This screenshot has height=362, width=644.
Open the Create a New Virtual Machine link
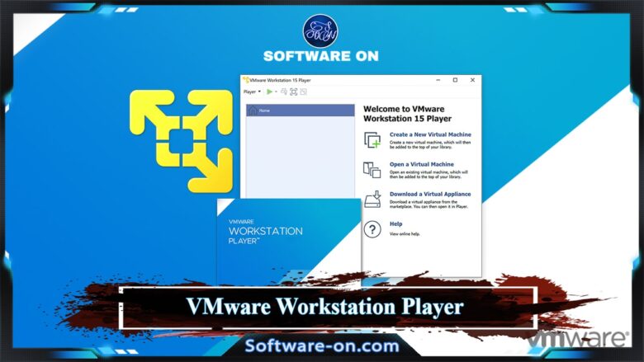(x=430, y=134)
